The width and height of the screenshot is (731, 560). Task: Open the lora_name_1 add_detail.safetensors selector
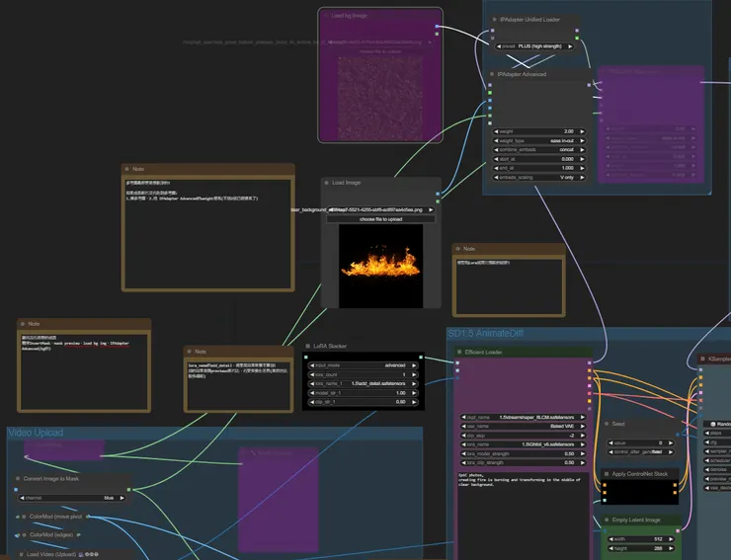364,383
